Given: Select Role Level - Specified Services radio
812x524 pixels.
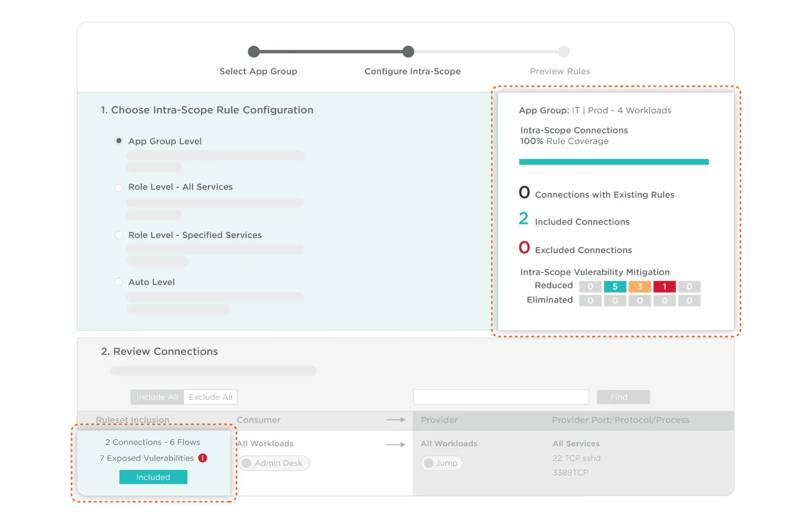Looking at the screenshot, I should [118, 235].
